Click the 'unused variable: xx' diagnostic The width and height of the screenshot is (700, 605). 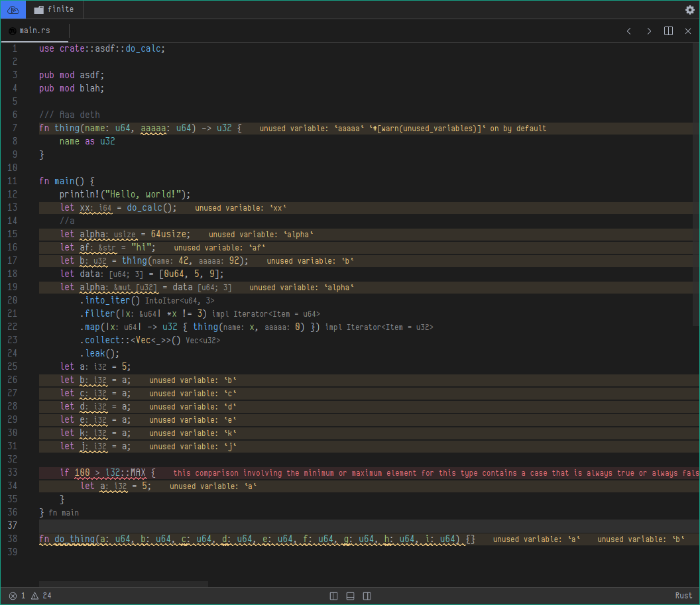pyautogui.click(x=241, y=208)
